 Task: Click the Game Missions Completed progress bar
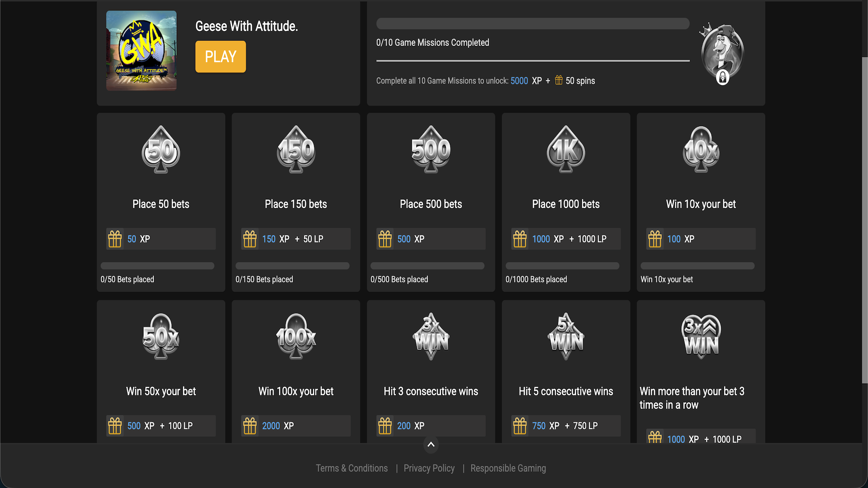point(533,23)
